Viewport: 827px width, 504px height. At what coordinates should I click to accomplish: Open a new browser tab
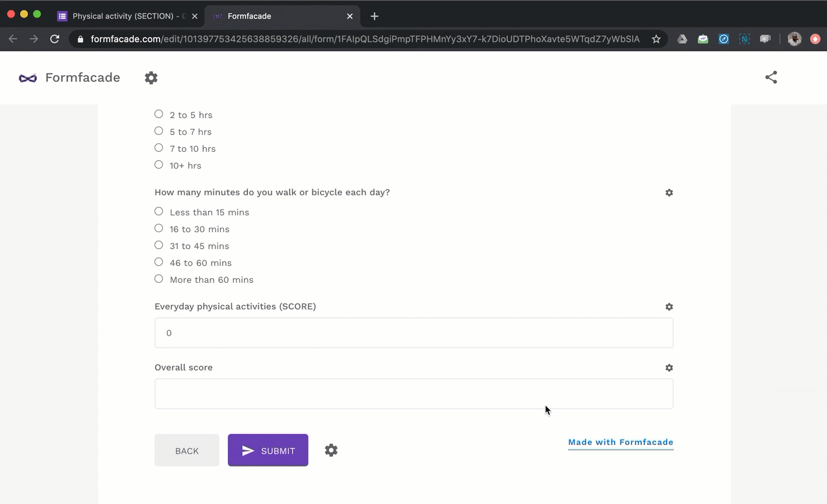[375, 16]
